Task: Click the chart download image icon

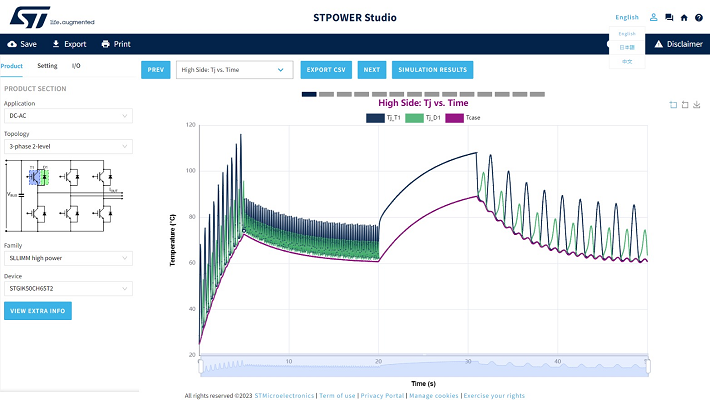Action: click(x=696, y=104)
